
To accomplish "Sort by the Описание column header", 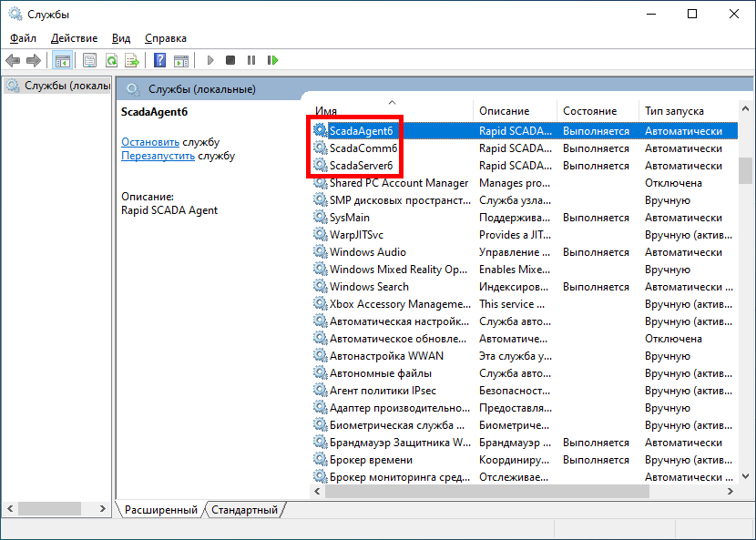I will [515, 111].
